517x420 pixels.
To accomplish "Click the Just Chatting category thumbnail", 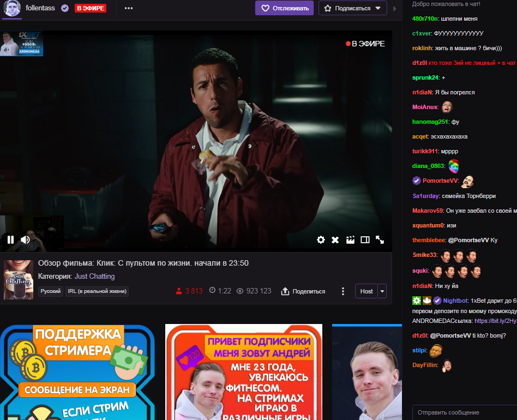I will click(19, 280).
